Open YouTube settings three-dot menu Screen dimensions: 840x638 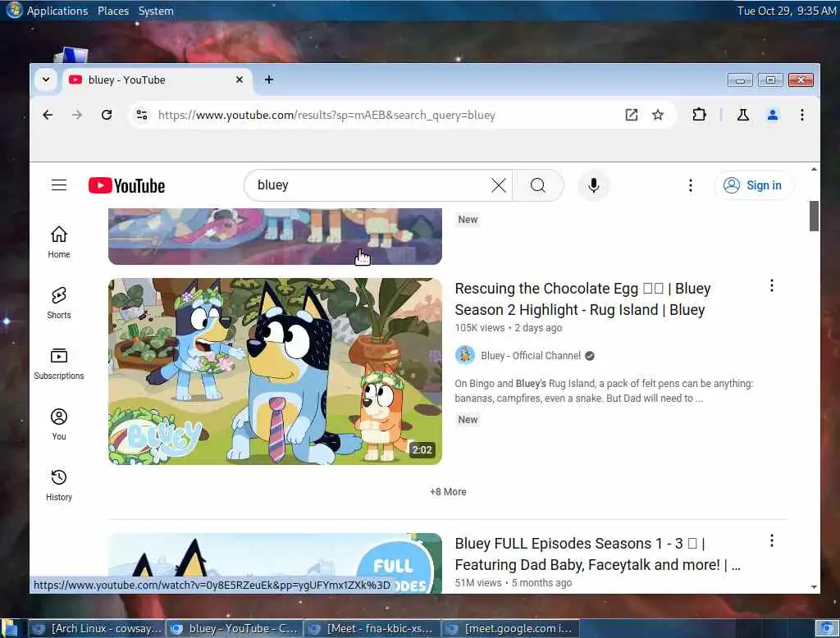pyautogui.click(x=691, y=185)
